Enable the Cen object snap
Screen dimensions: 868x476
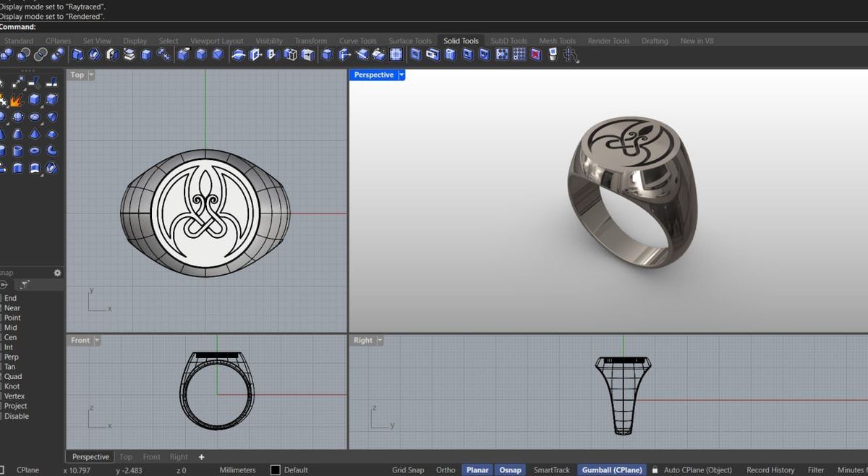[10, 337]
